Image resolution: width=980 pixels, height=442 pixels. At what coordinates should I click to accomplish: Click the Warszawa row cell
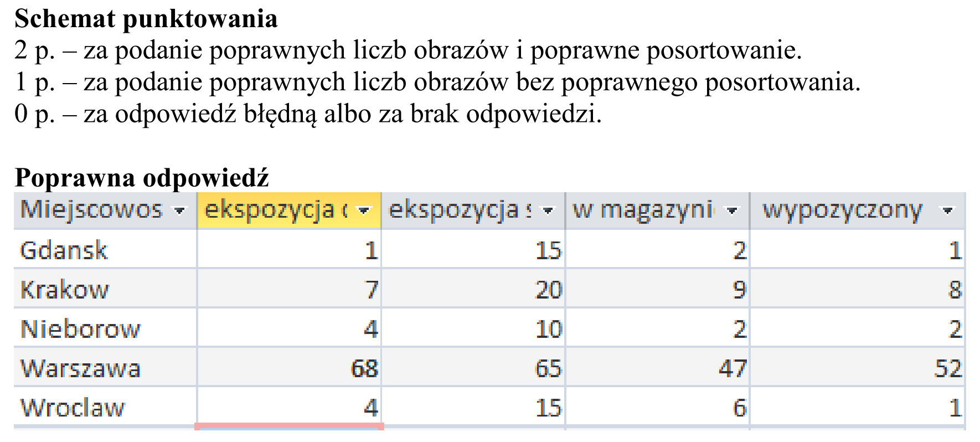pyautogui.click(x=105, y=368)
